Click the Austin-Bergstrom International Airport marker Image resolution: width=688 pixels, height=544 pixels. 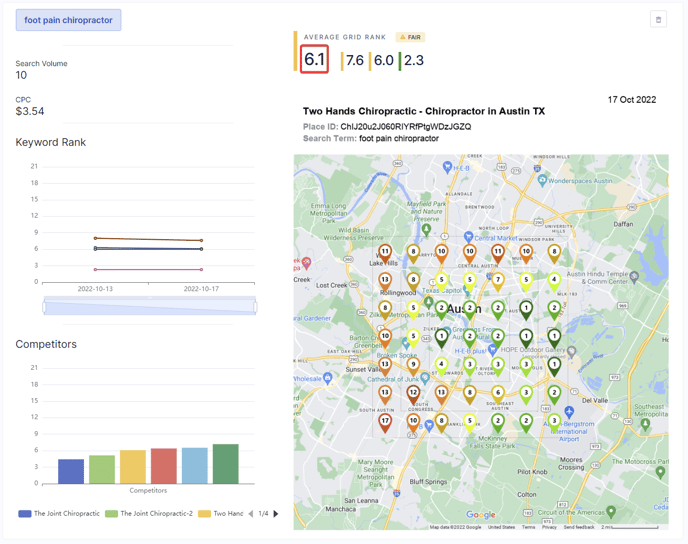click(x=569, y=412)
